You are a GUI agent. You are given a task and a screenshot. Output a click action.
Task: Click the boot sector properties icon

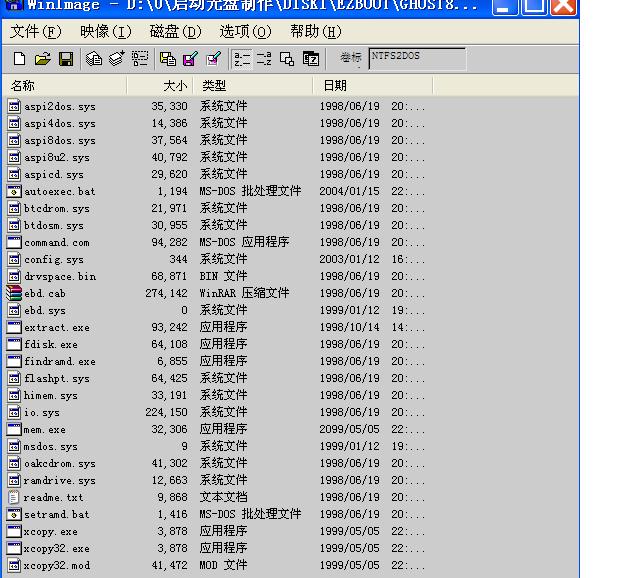311,59
